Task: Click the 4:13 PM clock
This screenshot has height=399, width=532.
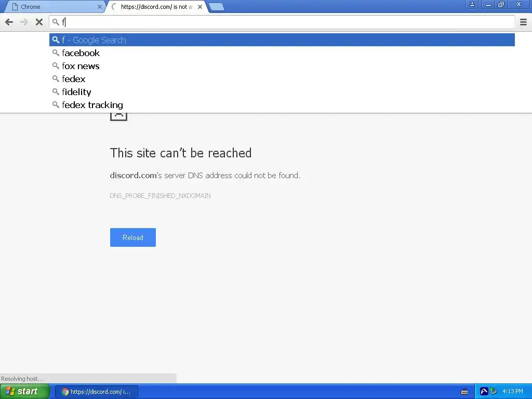Action: 513,392
